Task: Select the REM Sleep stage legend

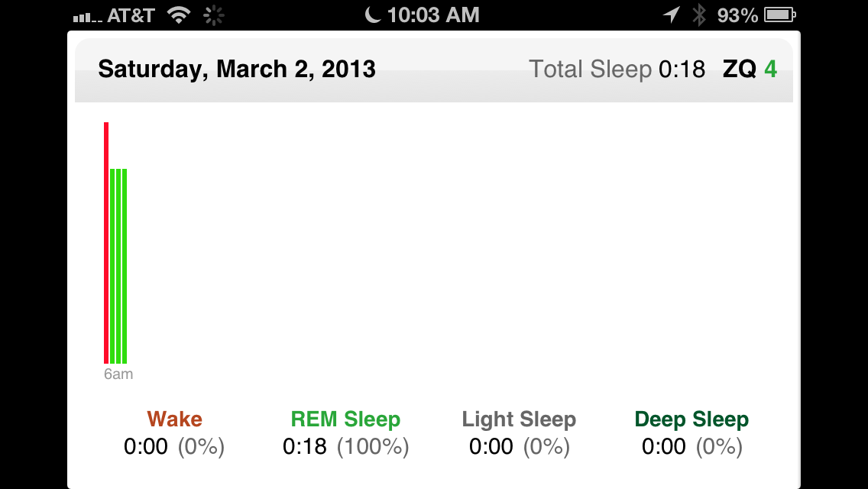Action: [x=345, y=432]
